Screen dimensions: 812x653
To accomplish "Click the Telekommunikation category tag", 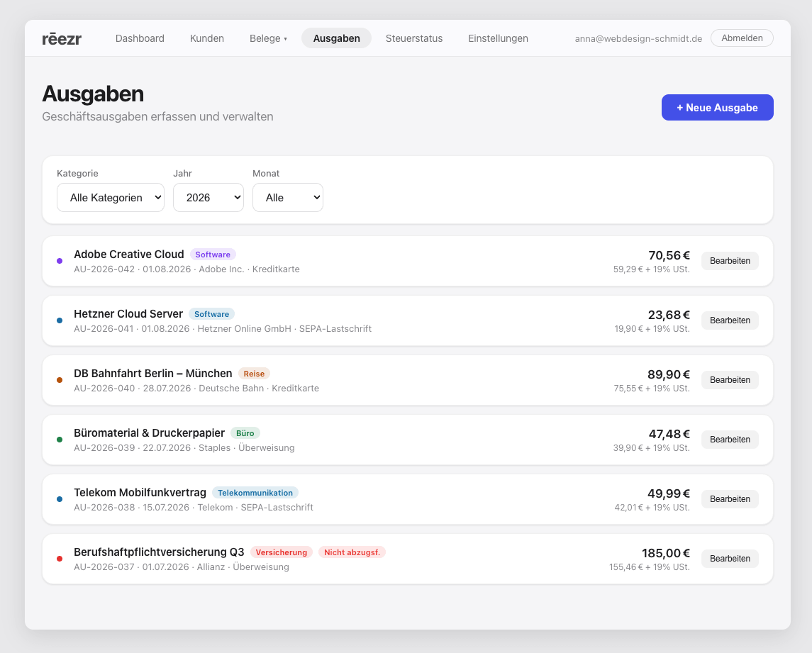I will (x=255, y=493).
